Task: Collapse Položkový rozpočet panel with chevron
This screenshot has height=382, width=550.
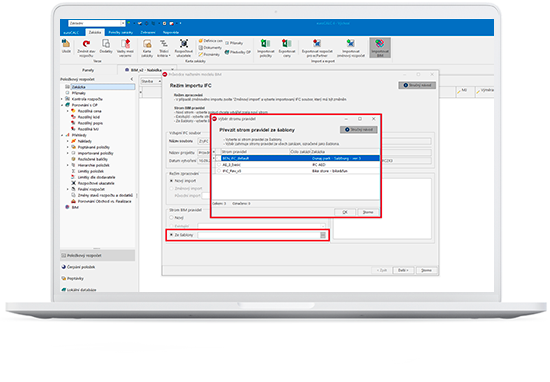Action: click(132, 79)
